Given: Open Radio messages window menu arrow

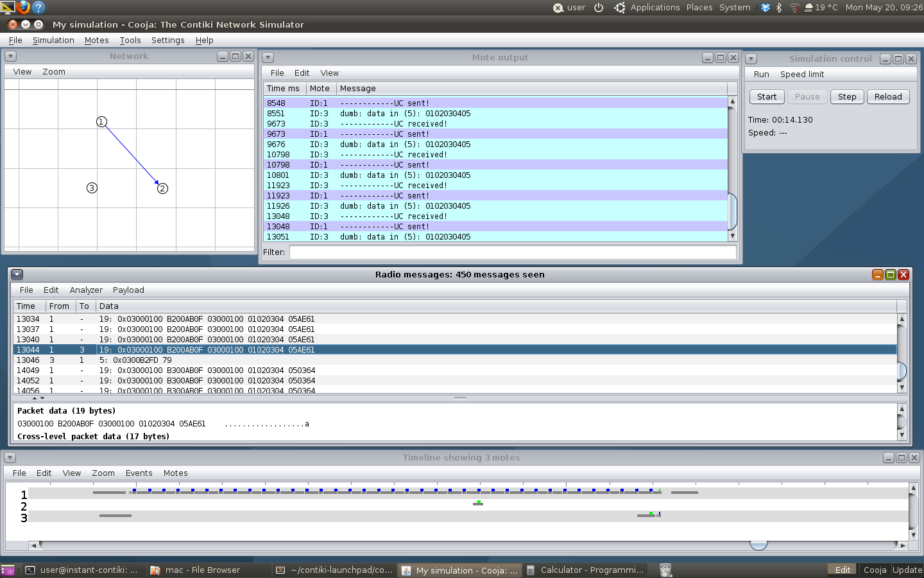Looking at the screenshot, I should pyautogui.click(x=17, y=275).
